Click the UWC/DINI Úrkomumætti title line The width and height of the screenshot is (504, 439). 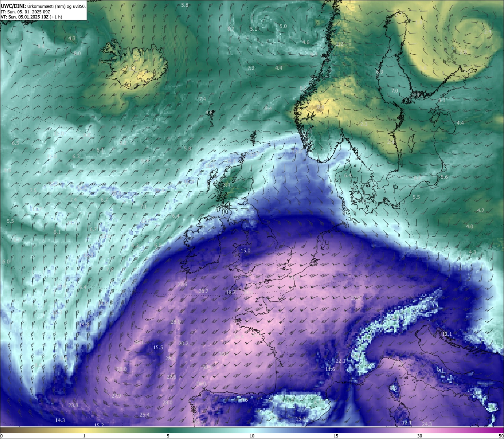(x=43, y=6)
